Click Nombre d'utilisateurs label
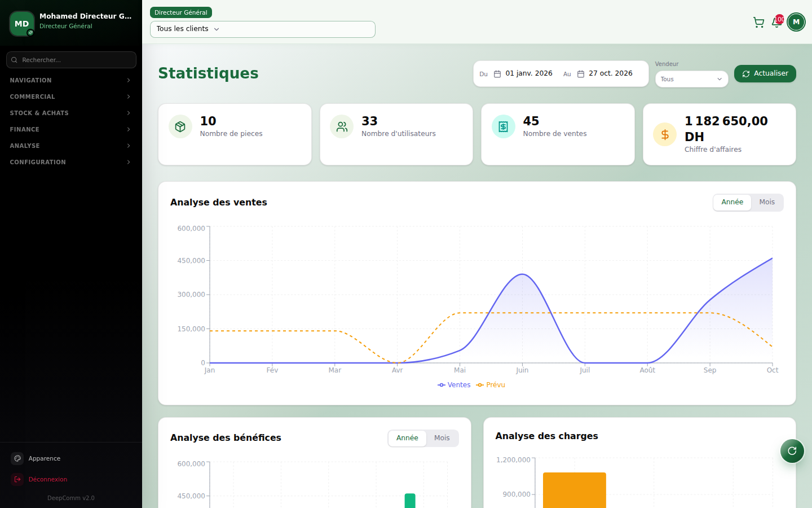Viewport: 812px width, 508px height. tap(399, 134)
